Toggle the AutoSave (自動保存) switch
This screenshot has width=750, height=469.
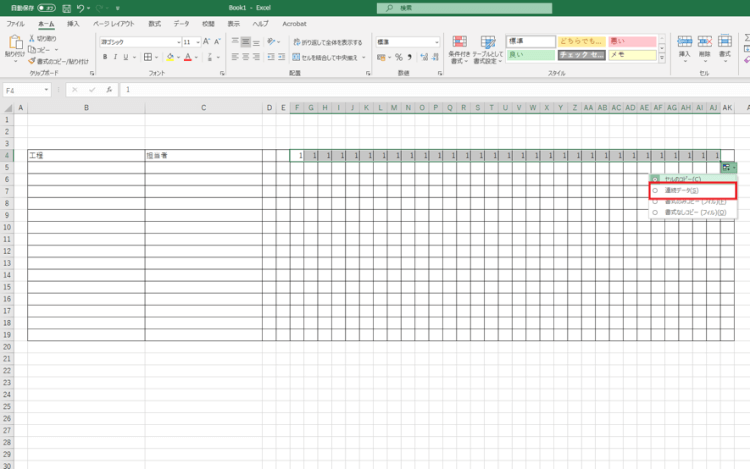46,7
